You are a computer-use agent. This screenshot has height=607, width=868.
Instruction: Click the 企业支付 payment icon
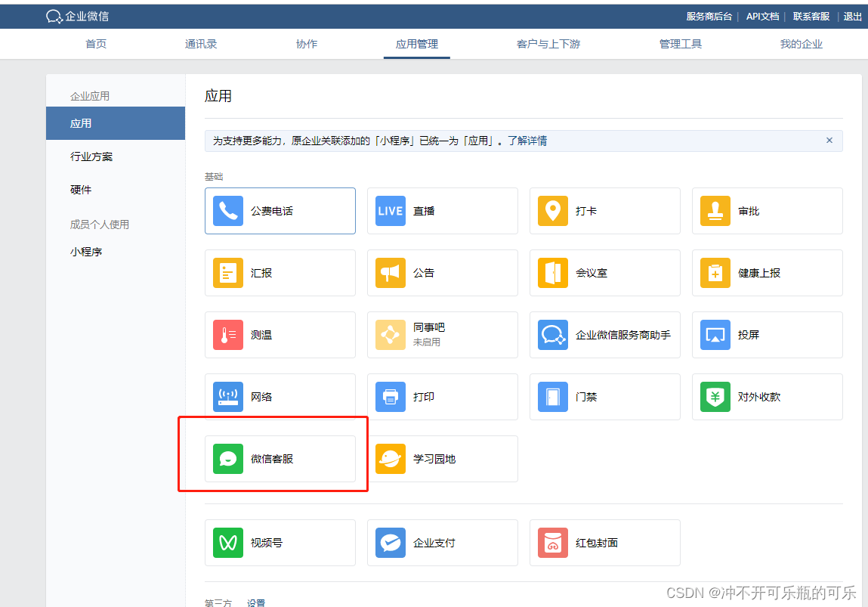(391, 543)
